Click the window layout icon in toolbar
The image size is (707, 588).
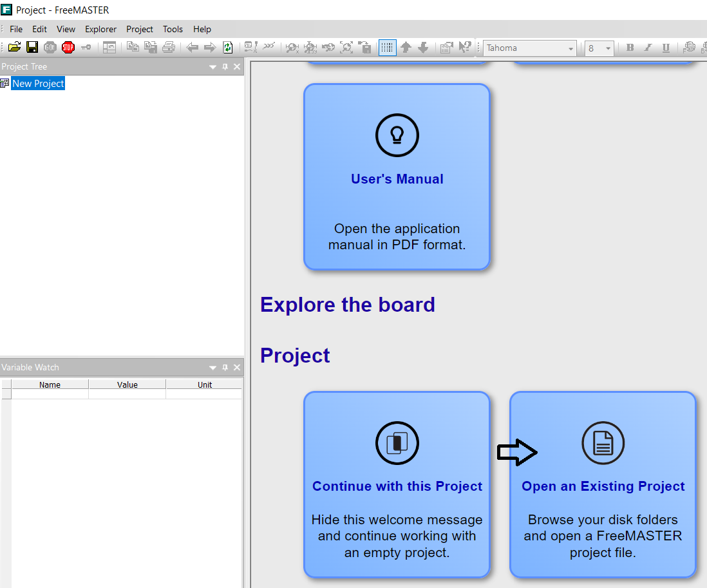(109, 48)
